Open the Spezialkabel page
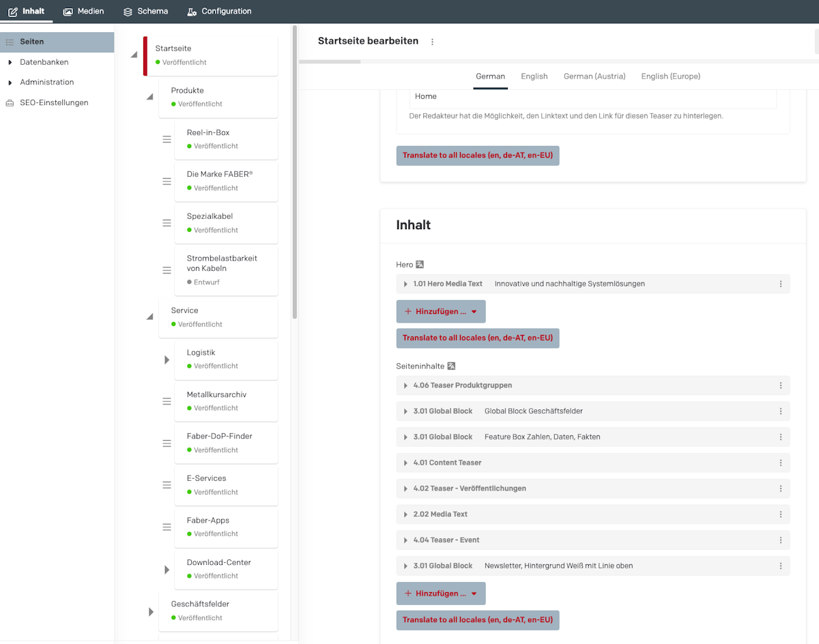The height and width of the screenshot is (644, 819). pyautogui.click(x=226, y=223)
